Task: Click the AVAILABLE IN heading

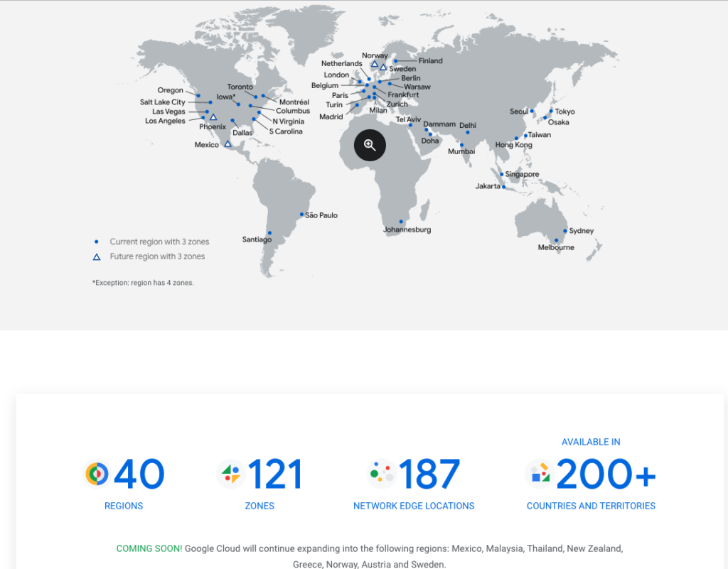Action: pyautogui.click(x=591, y=442)
